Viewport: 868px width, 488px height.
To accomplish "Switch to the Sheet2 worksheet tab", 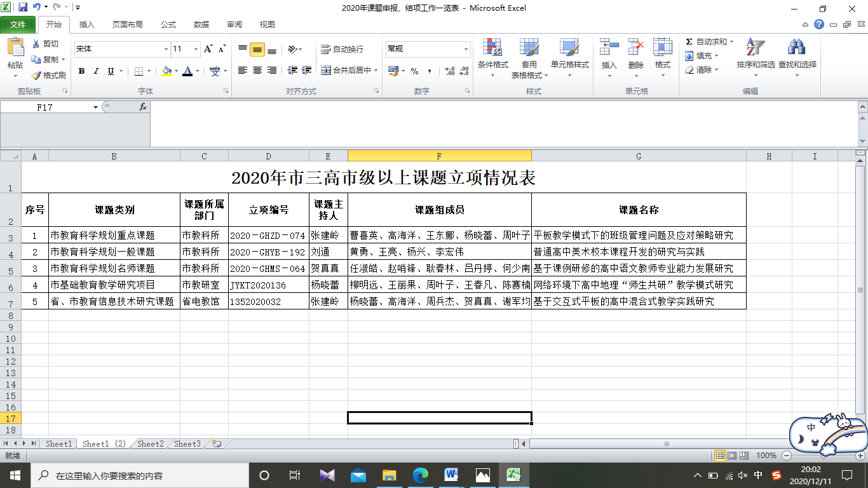I will [151, 444].
